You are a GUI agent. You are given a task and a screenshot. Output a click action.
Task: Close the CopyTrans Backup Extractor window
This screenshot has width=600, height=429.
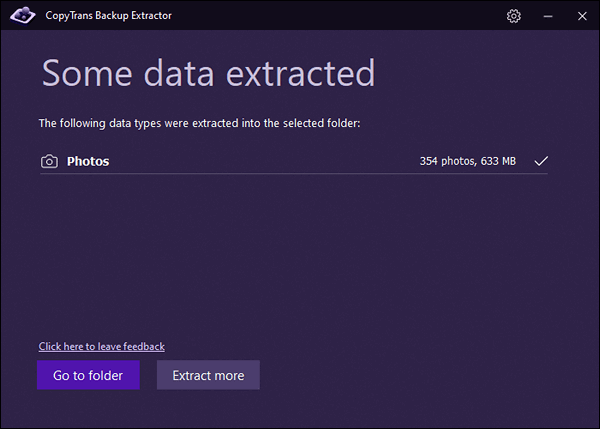(582, 16)
